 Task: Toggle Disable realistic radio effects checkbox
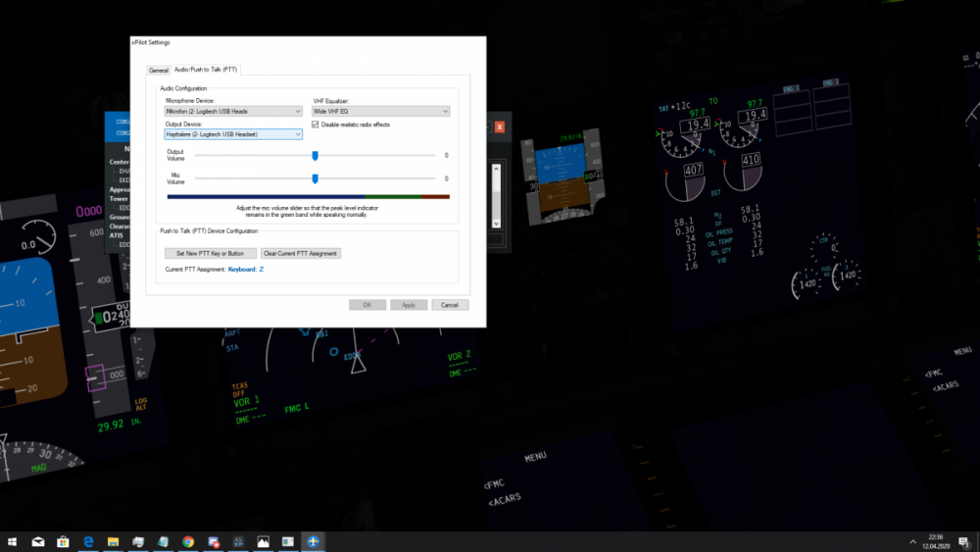315,125
